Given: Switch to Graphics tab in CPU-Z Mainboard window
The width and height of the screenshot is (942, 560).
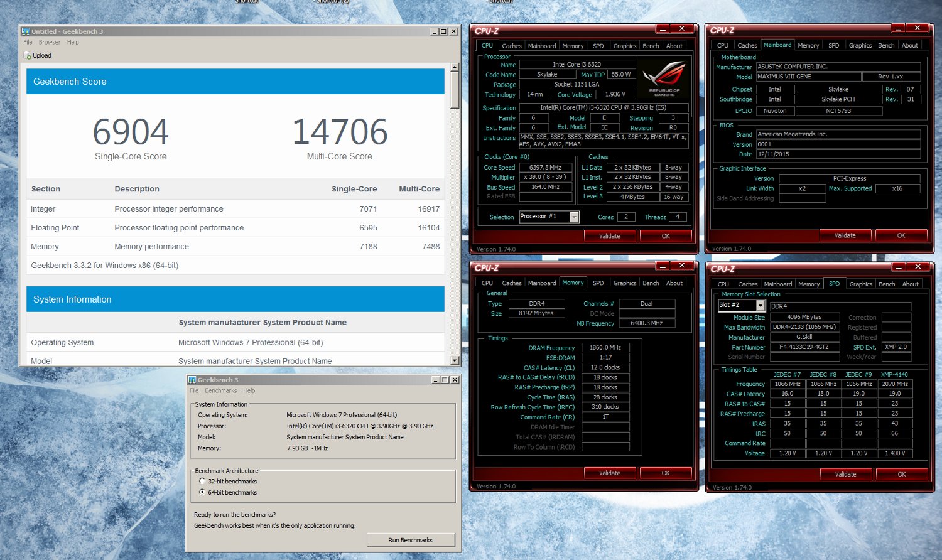Looking at the screenshot, I should click(860, 45).
